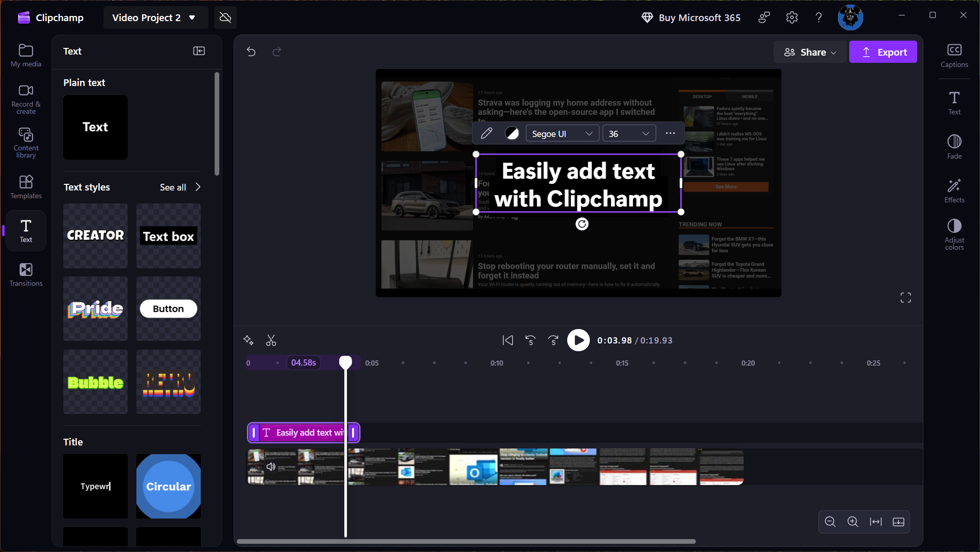Select the 'Easily add text' timeline clip

point(303,433)
